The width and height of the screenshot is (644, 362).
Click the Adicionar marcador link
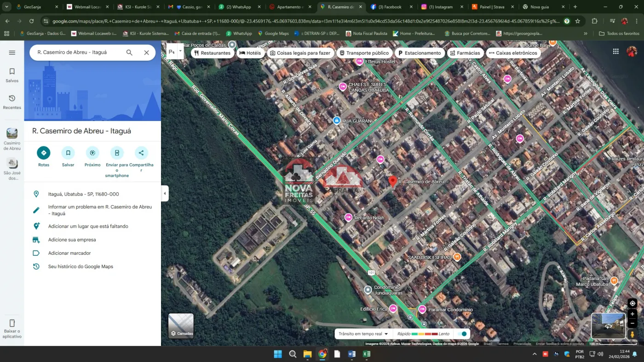[69, 253]
